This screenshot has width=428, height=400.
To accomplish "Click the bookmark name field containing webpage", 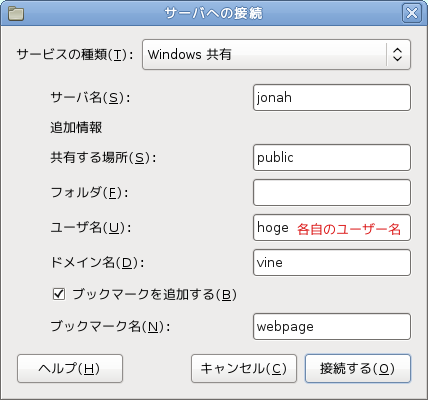I will [x=332, y=327].
